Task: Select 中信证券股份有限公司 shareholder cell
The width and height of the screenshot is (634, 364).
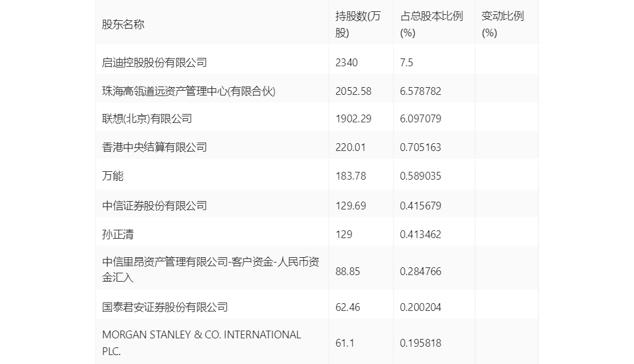Action: pos(155,206)
